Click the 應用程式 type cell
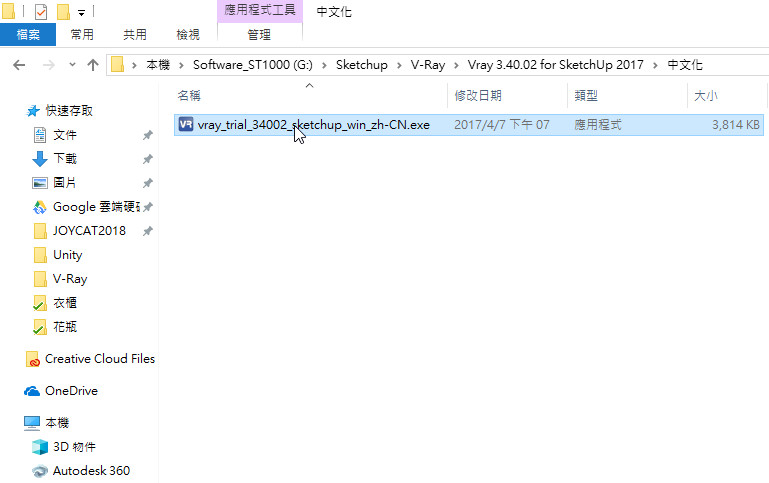Image resolution: width=769 pixels, height=483 pixels. (597, 125)
